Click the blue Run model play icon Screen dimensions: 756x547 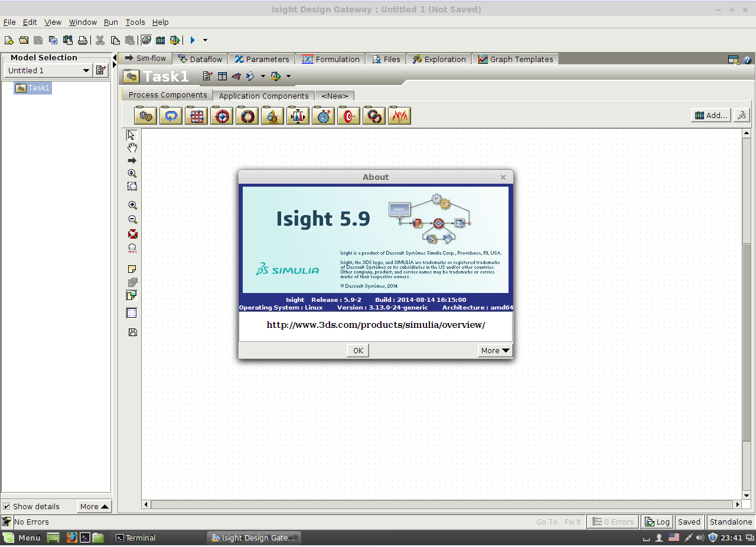pos(193,40)
